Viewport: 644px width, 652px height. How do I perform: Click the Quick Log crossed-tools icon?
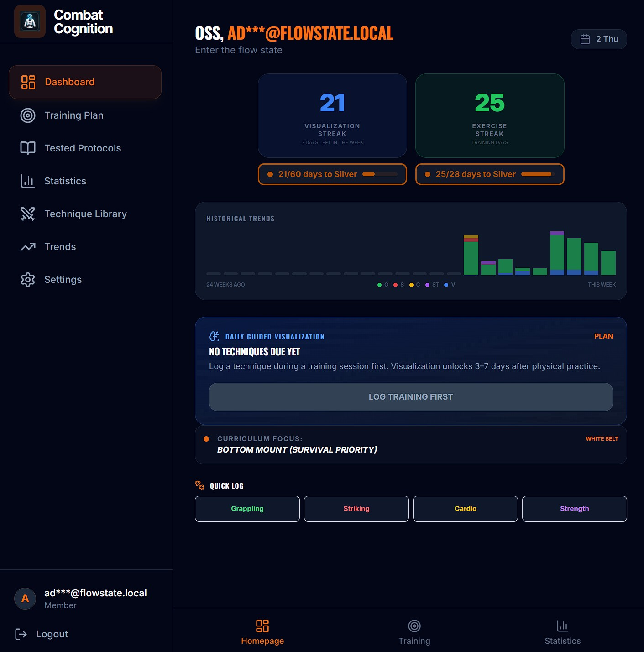tap(199, 485)
